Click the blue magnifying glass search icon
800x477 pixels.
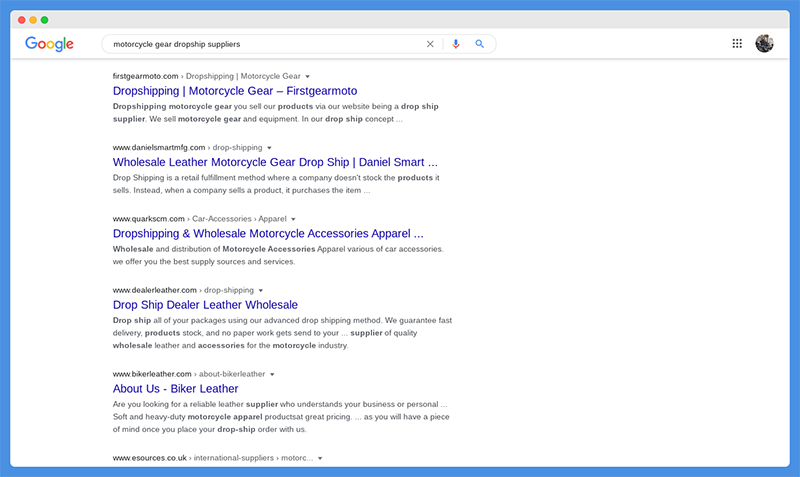(480, 44)
